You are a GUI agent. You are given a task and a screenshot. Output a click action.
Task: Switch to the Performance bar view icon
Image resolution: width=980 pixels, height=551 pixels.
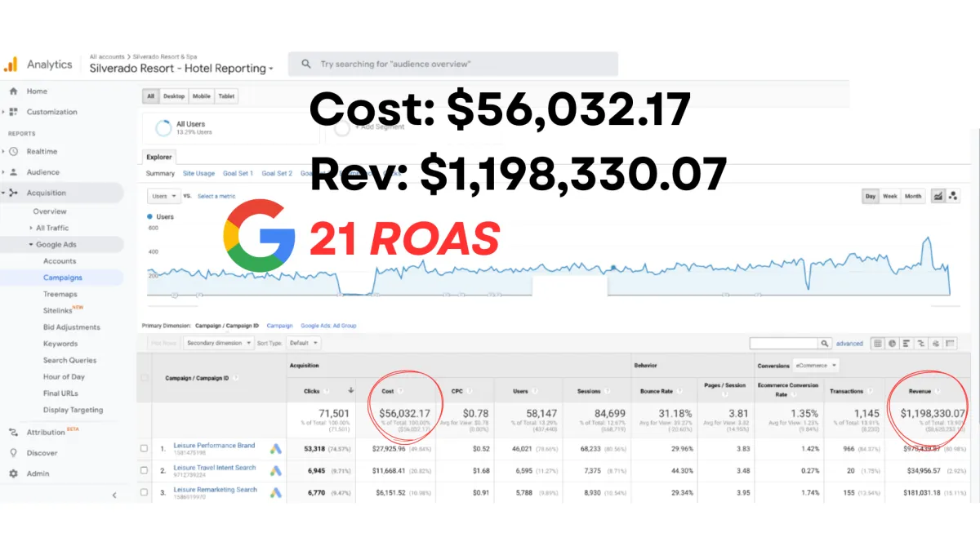point(906,344)
